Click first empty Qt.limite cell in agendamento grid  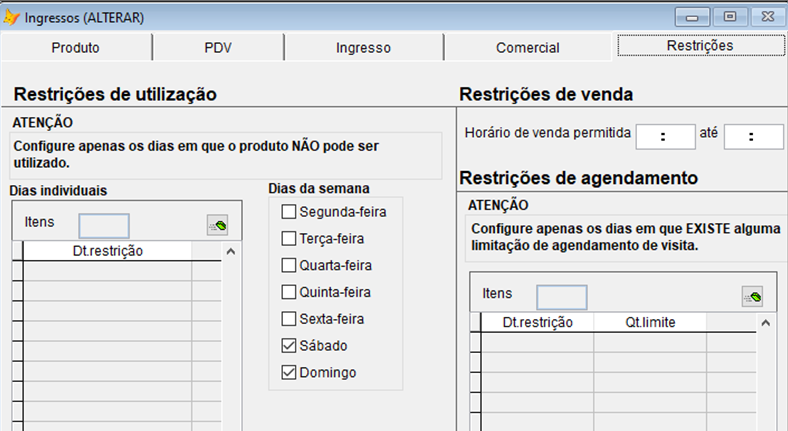tap(650, 342)
